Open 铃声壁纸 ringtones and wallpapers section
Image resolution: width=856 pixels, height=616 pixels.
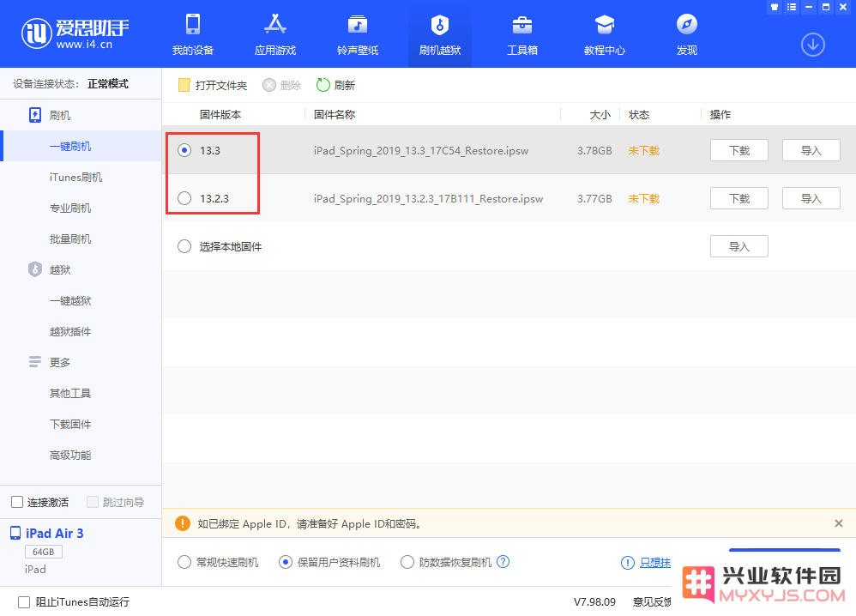(x=358, y=34)
